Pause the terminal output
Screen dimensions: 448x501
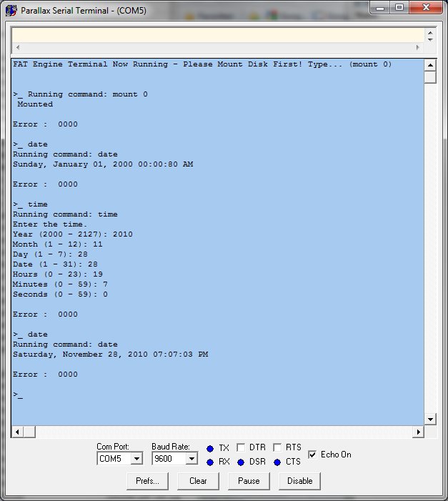pyautogui.click(x=249, y=481)
